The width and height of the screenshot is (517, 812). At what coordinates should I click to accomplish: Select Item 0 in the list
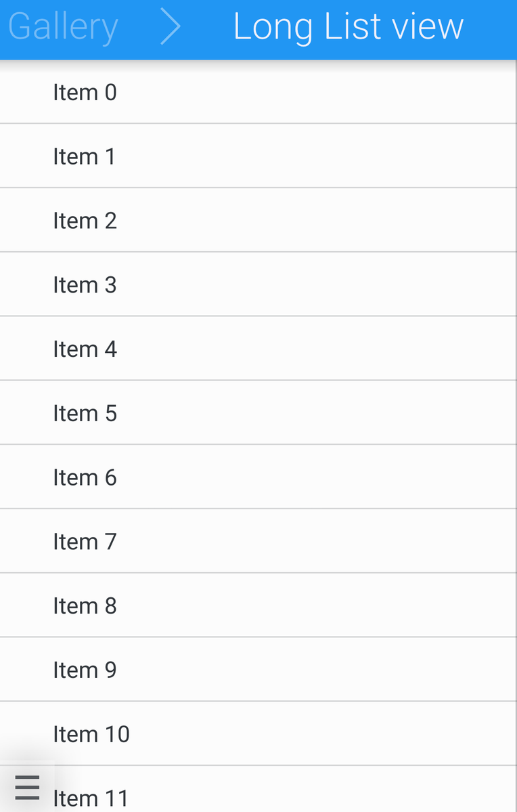85,92
